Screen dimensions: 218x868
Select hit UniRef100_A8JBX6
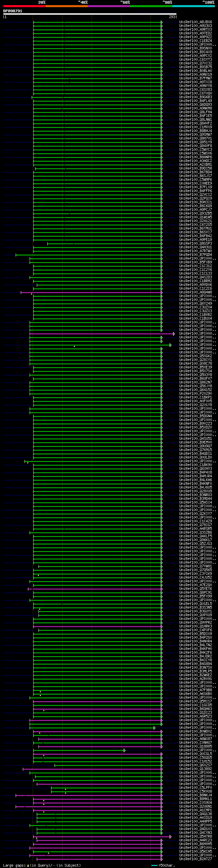coord(196,22)
